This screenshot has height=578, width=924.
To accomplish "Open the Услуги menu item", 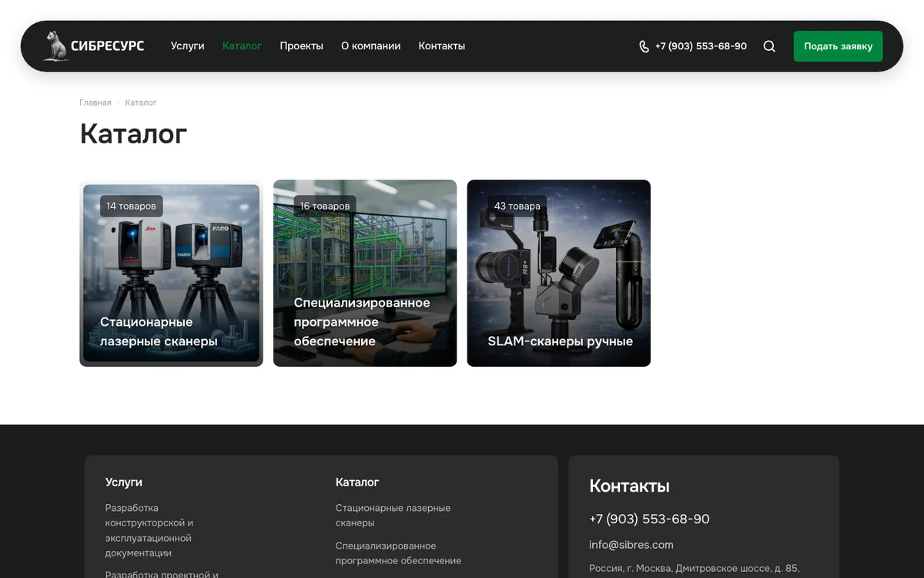I will [x=187, y=46].
